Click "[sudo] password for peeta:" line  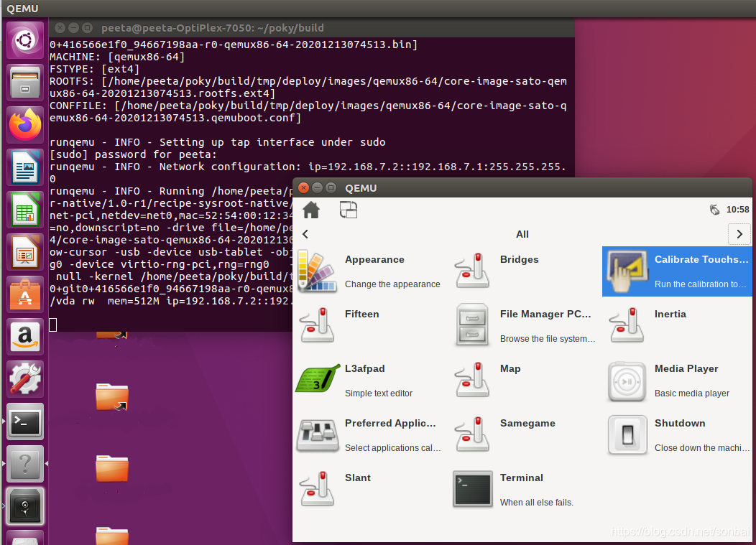pyautogui.click(x=134, y=154)
